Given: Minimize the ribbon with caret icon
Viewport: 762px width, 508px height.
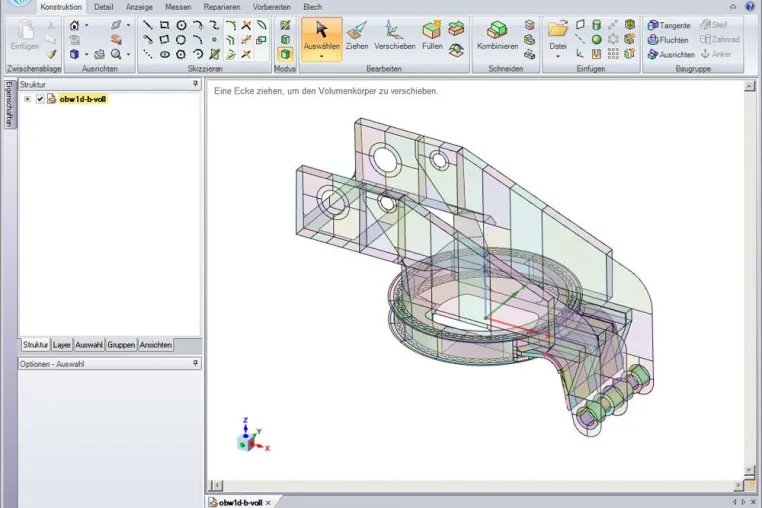Looking at the screenshot, I should 733,6.
